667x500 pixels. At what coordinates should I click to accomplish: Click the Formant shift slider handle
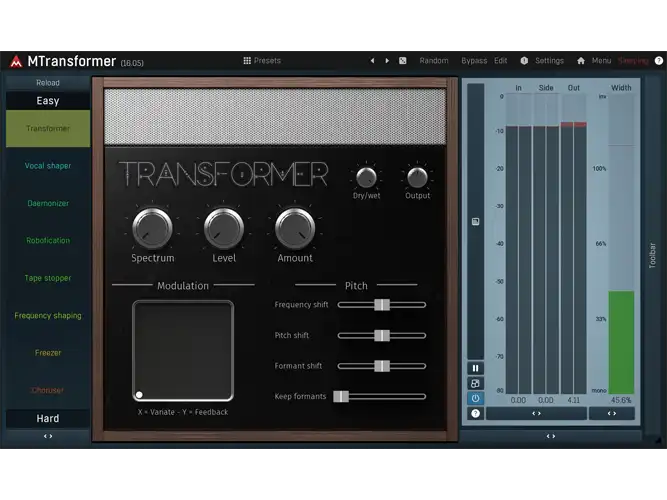tap(382, 366)
